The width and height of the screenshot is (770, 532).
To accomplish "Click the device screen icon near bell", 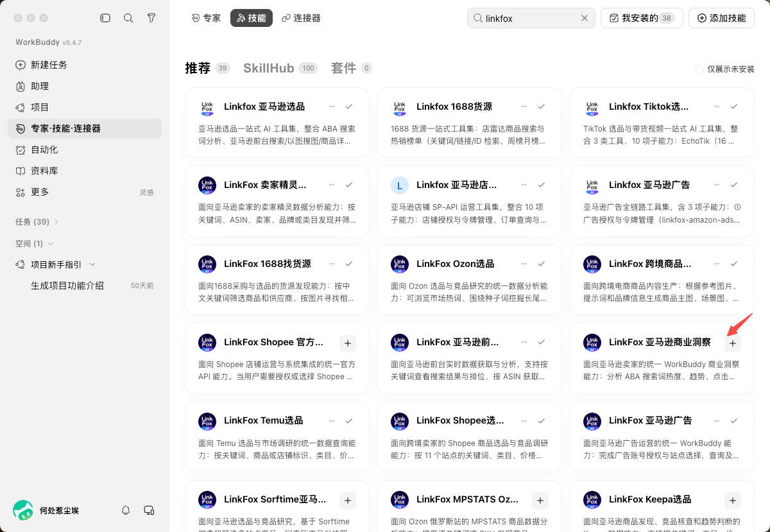I will [x=149, y=510].
